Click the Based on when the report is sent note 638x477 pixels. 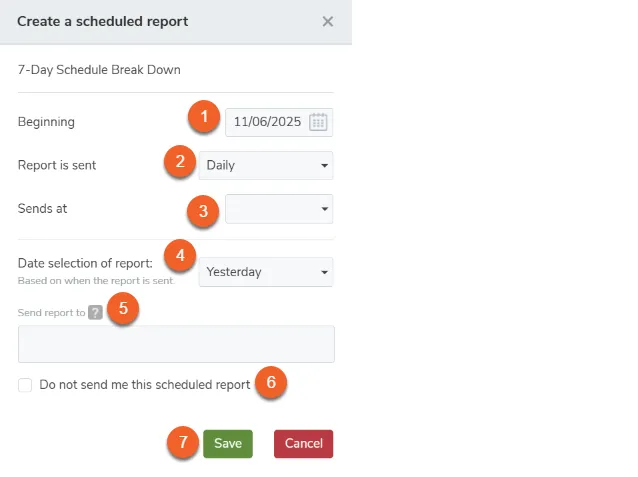click(96, 281)
